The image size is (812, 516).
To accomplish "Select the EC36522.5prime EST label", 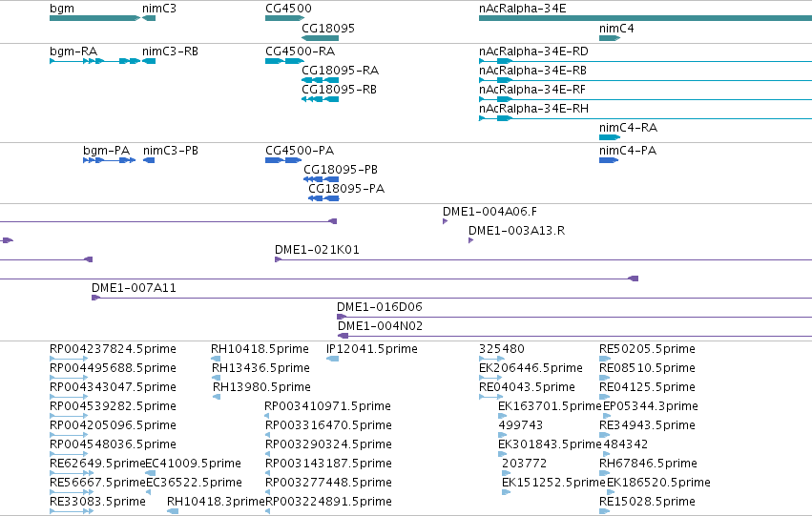I will click(195, 483).
